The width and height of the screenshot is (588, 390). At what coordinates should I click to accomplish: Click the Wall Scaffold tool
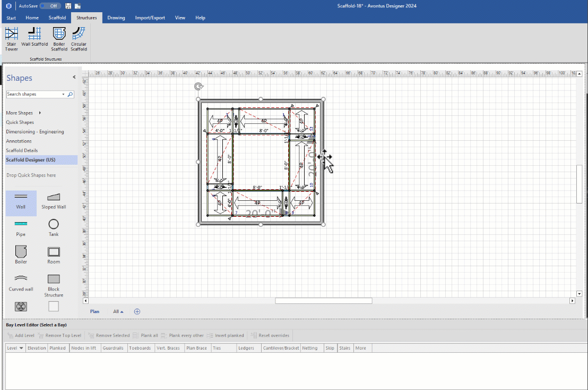[x=34, y=37]
